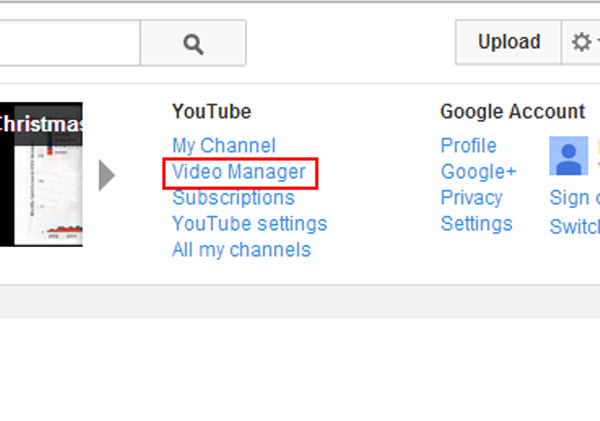Click the magnifying glass search button
Screen dimensions: 600x421
point(193,43)
